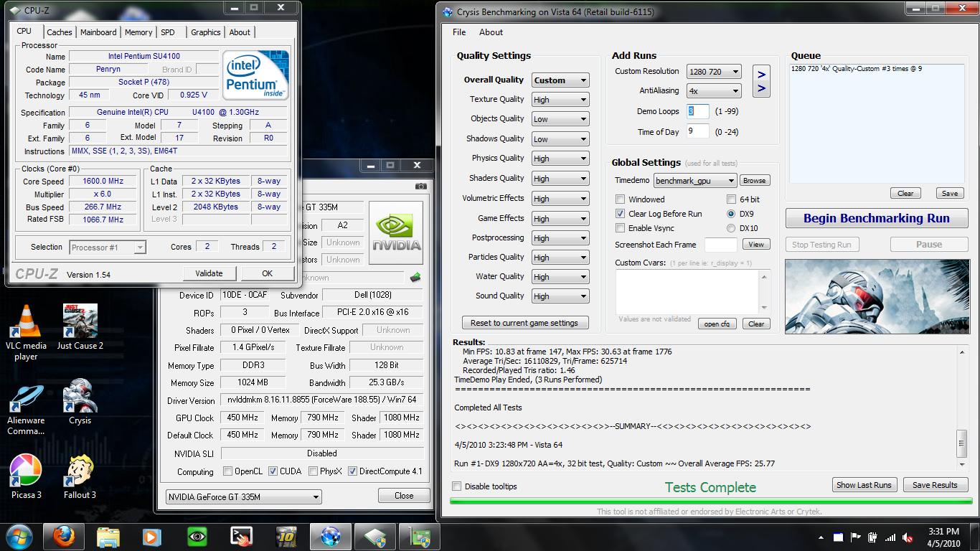This screenshot has width=980, height=551.
Task: Open the About menu in Crysis Benchmarking
Action: coord(491,32)
